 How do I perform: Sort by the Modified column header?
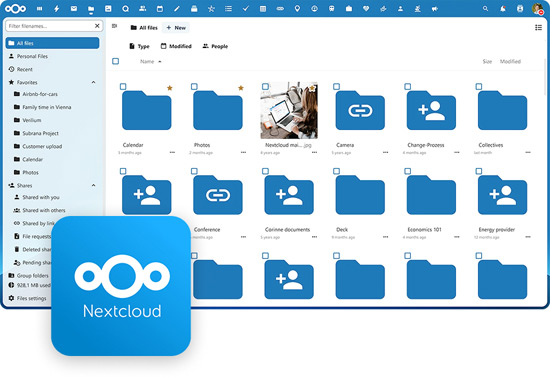coord(510,61)
